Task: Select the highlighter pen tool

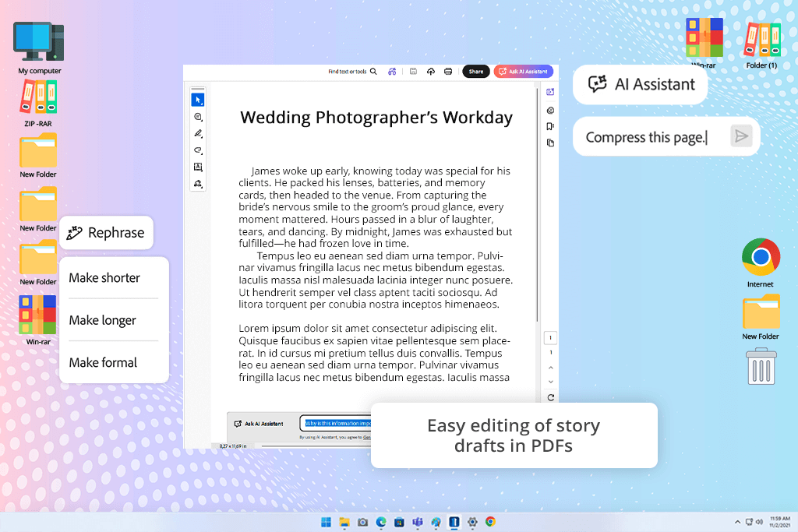Action: pos(198,133)
